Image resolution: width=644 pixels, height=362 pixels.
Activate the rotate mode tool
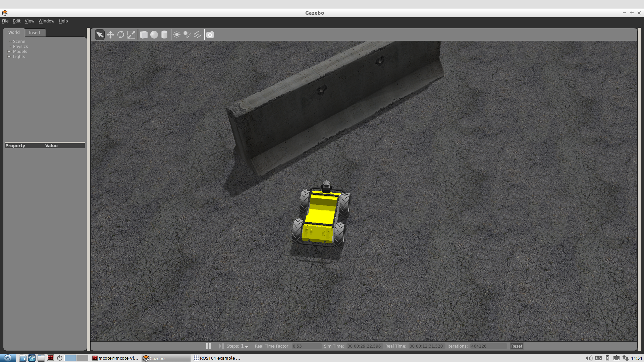pos(121,35)
